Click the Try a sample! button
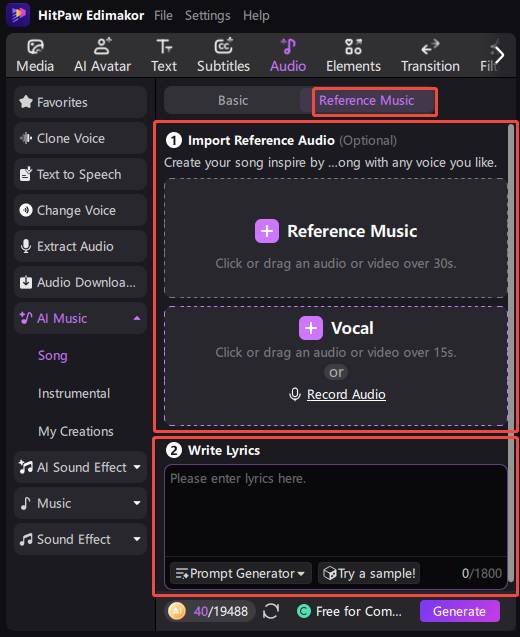 click(x=369, y=573)
